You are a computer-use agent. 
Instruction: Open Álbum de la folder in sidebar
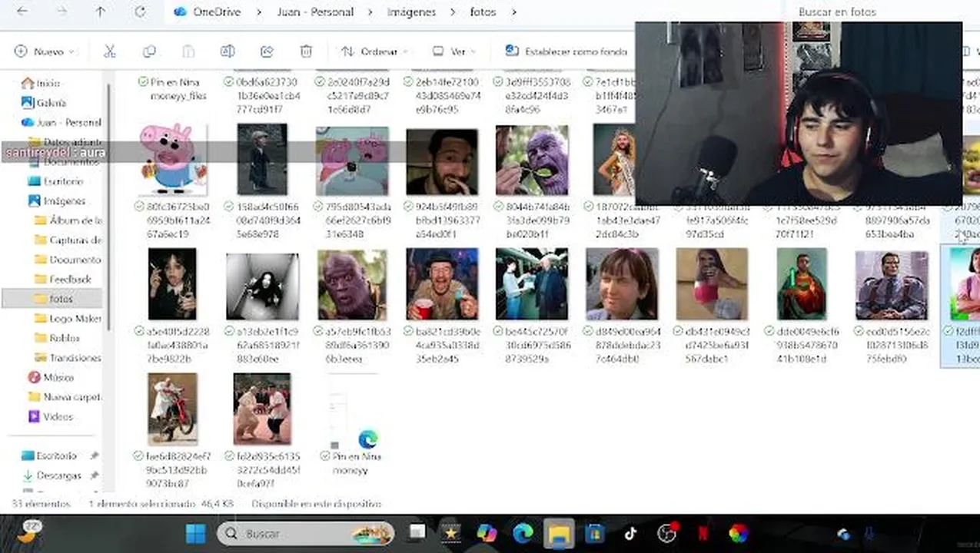75,220
